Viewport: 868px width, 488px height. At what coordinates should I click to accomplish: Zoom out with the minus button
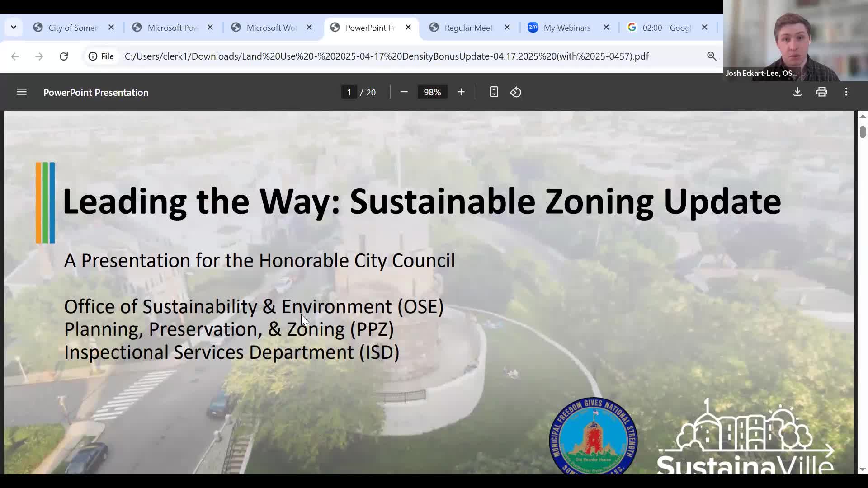pos(404,92)
